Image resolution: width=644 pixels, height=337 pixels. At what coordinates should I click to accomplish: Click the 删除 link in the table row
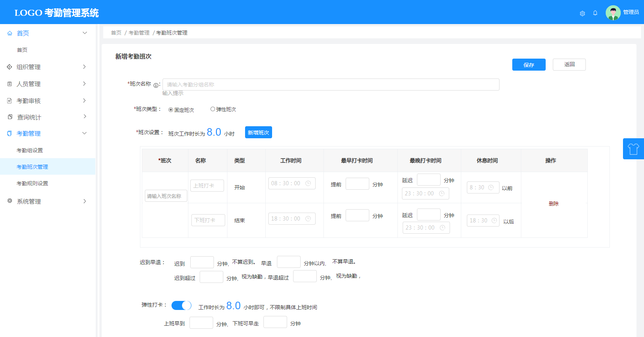(x=554, y=204)
